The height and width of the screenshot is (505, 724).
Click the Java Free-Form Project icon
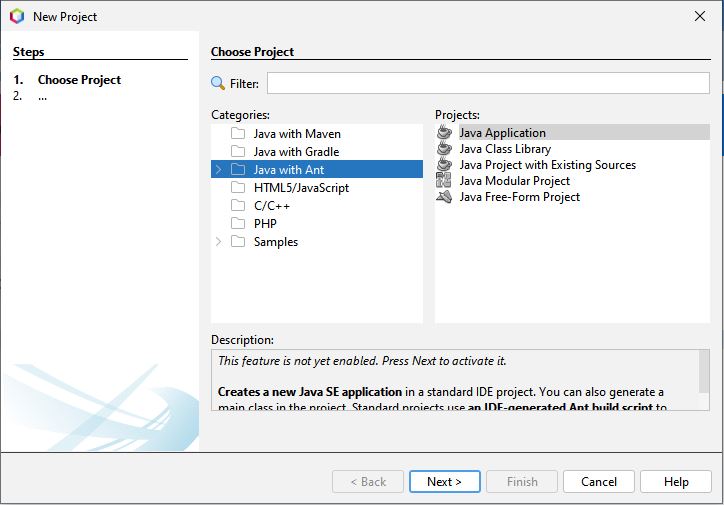click(445, 197)
